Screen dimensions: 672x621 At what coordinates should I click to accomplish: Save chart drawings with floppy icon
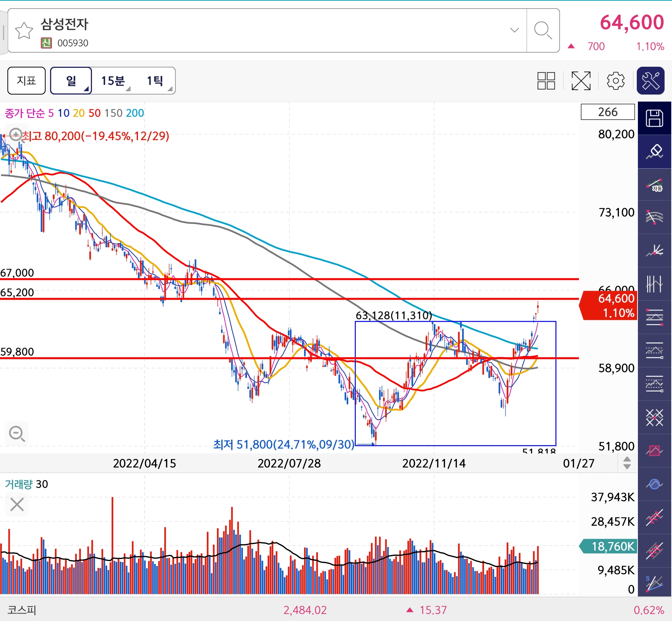click(x=655, y=118)
